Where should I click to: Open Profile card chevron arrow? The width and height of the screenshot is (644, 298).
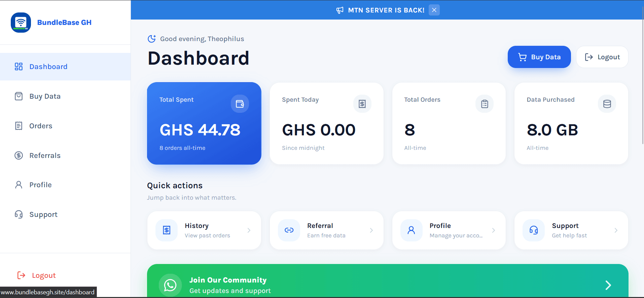(x=494, y=230)
